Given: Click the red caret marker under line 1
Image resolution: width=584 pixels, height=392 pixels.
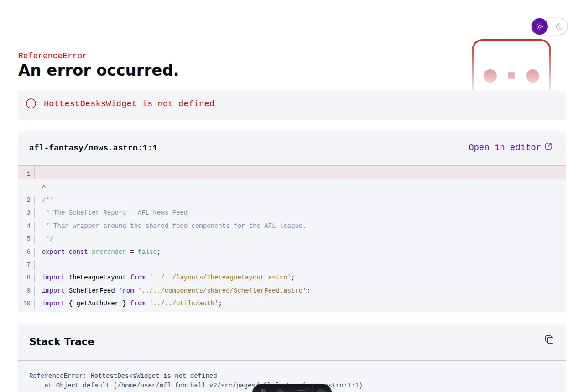Looking at the screenshot, I should [x=44, y=187].
